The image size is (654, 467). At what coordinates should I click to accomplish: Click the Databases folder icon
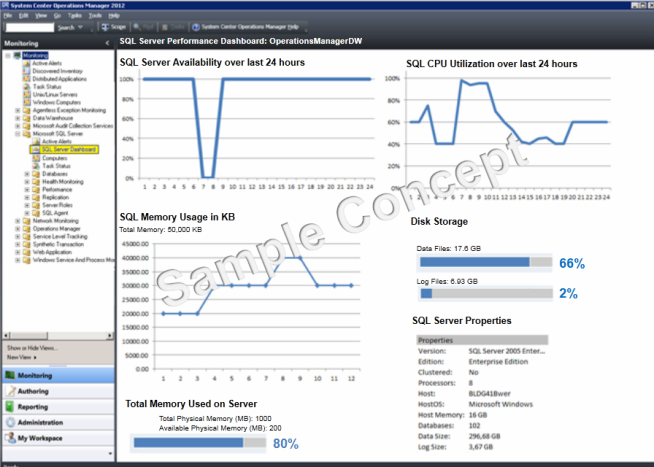pos(36,174)
